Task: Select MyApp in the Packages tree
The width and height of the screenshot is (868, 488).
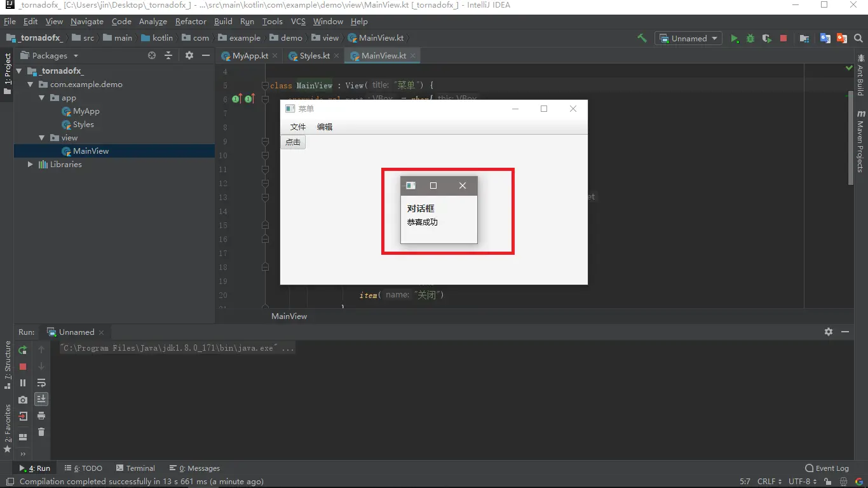Action: (x=86, y=111)
